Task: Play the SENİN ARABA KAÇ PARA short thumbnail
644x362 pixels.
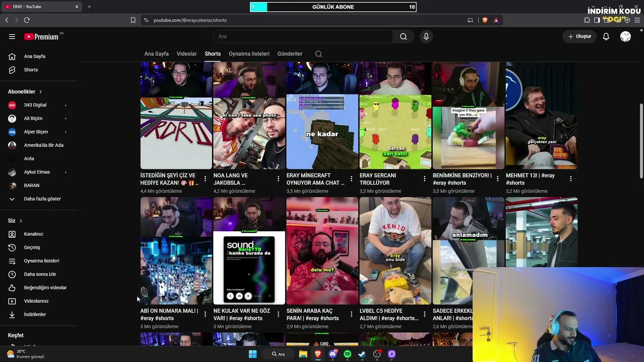Action: click(323, 251)
